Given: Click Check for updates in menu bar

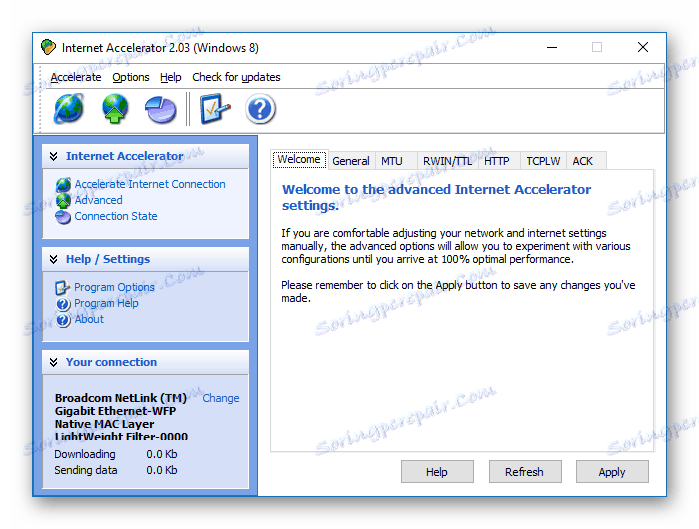Looking at the screenshot, I should [x=236, y=77].
